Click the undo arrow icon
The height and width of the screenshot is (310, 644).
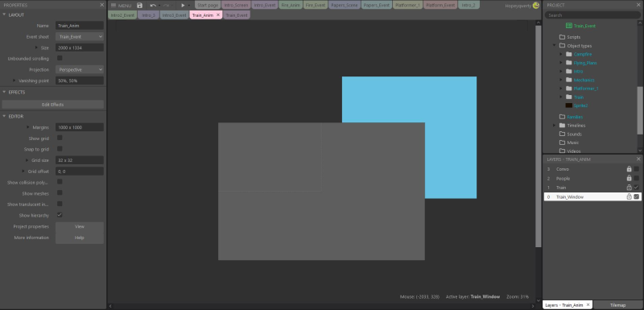[153, 6]
